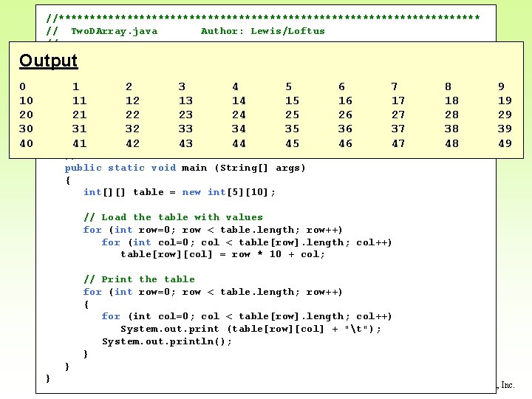The image size is (532, 399).
Task: Click the TwoDArray.java filename in comment
Action: (x=115, y=31)
